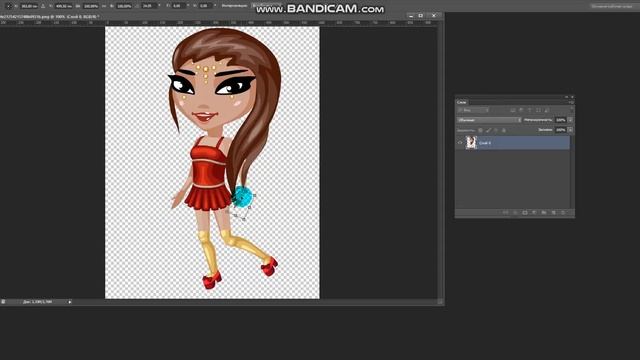This screenshot has height=360, width=640.
Task: Toggle lock all padlock icon
Action: [x=504, y=130]
